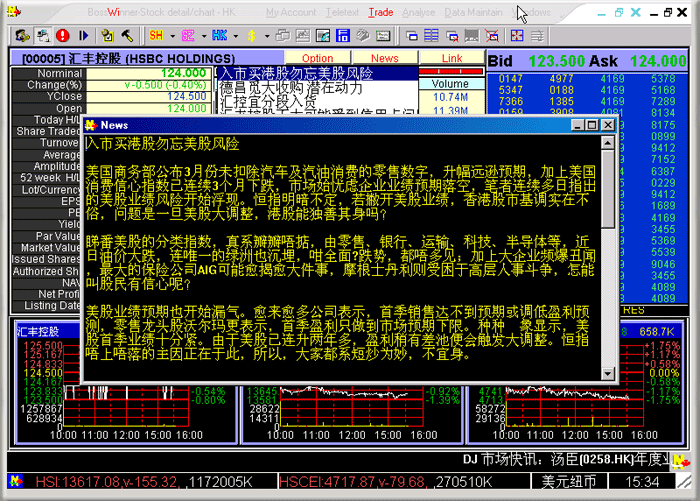
Task: Expand the dollar sign dropdown arrow
Action: 267,36
